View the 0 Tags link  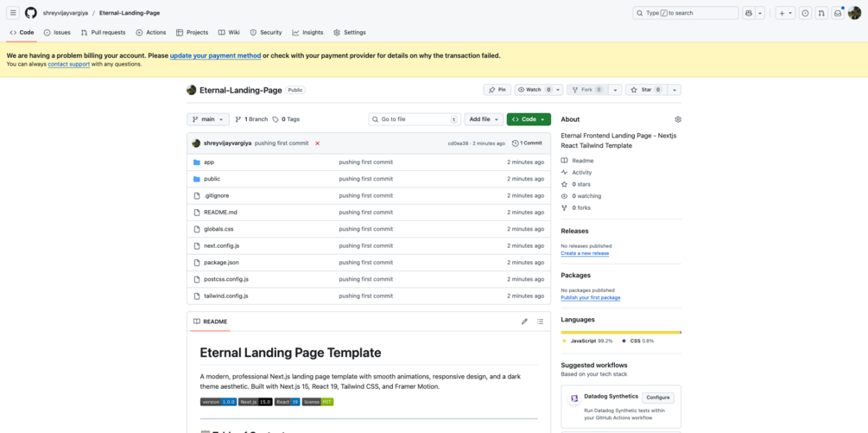(286, 119)
